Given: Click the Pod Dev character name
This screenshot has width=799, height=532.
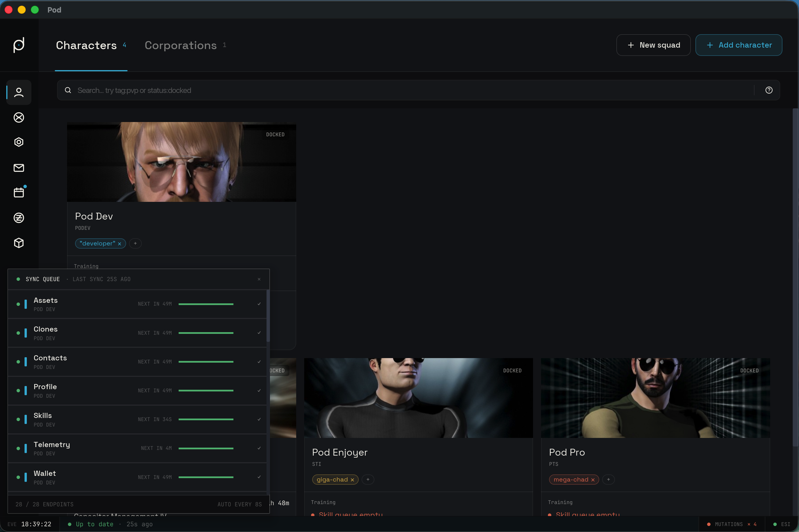Looking at the screenshot, I should click(x=94, y=216).
